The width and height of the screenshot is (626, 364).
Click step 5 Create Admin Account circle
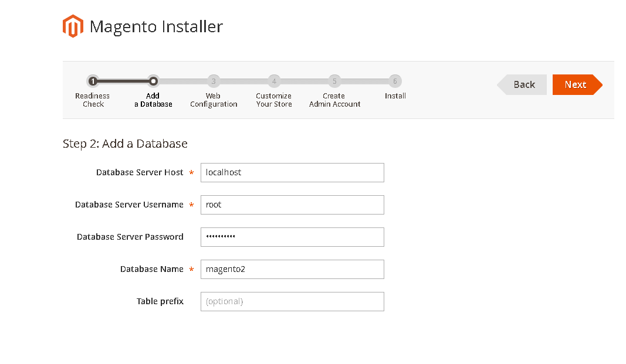click(334, 81)
